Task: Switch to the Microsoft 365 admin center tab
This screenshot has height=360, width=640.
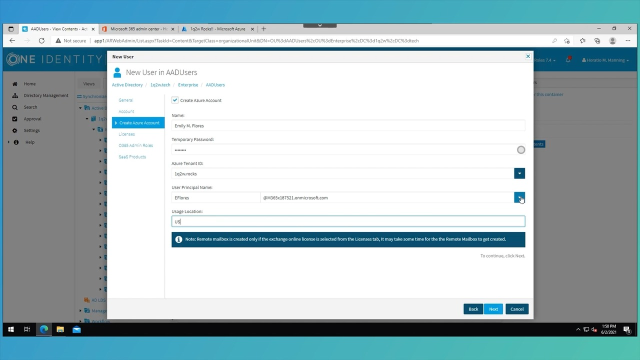Action: tap(138, 29)
